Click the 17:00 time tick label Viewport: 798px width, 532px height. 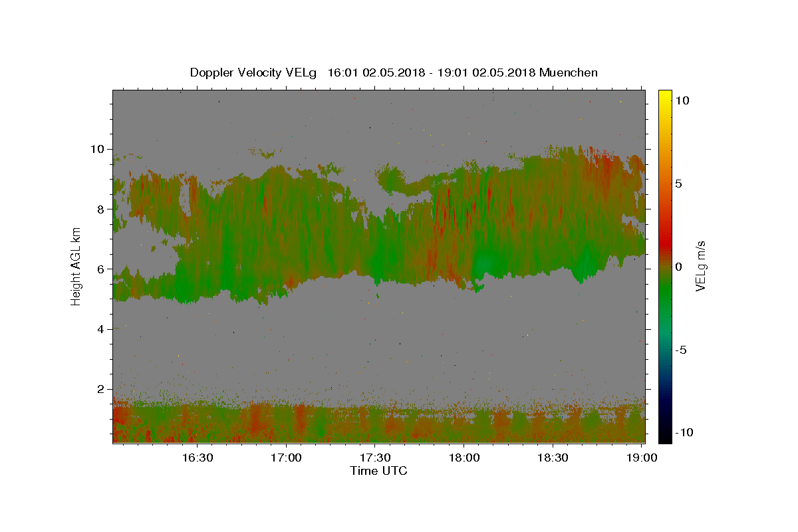pyautogui.click(x=286, y=458)
